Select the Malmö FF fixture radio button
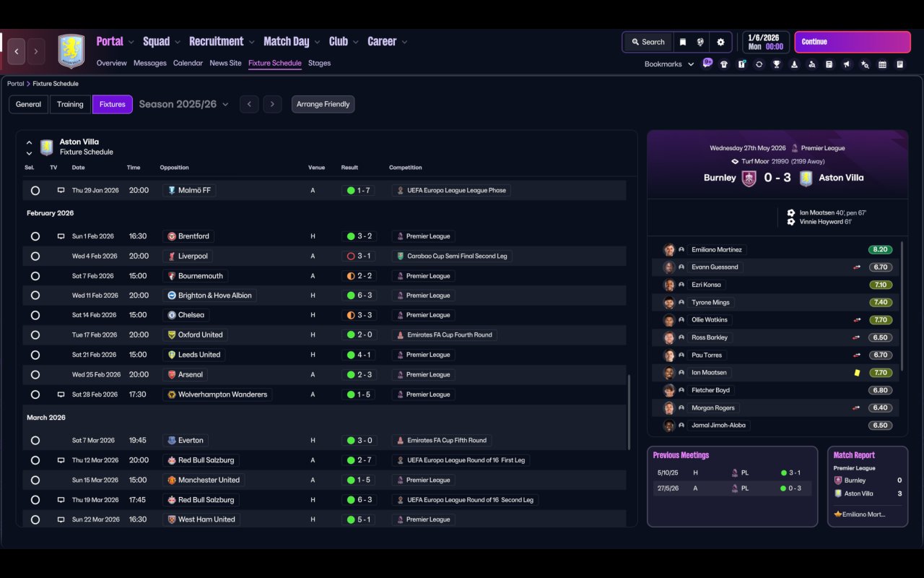This screenshot has height=578, width=924. tap(35, 191)
